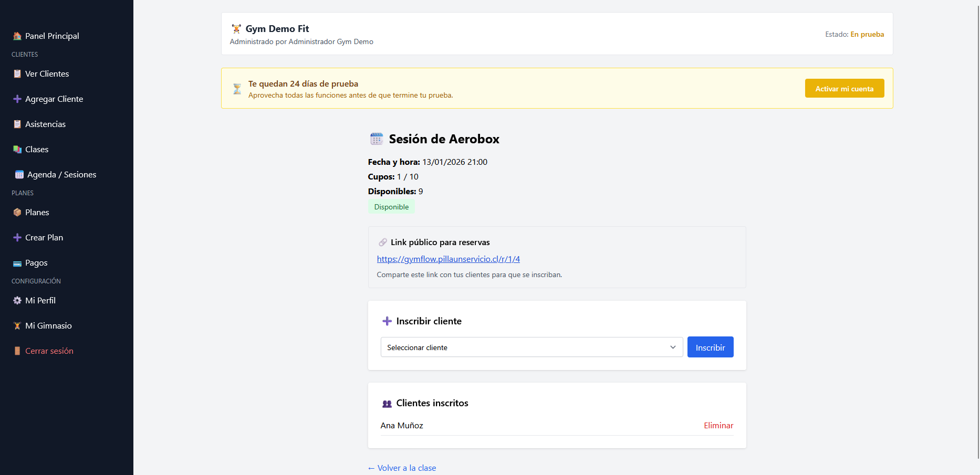Remove Ana Muñoz using Eliminar
This screenshot has width=980, height=475.
click(x=718, y=426)
